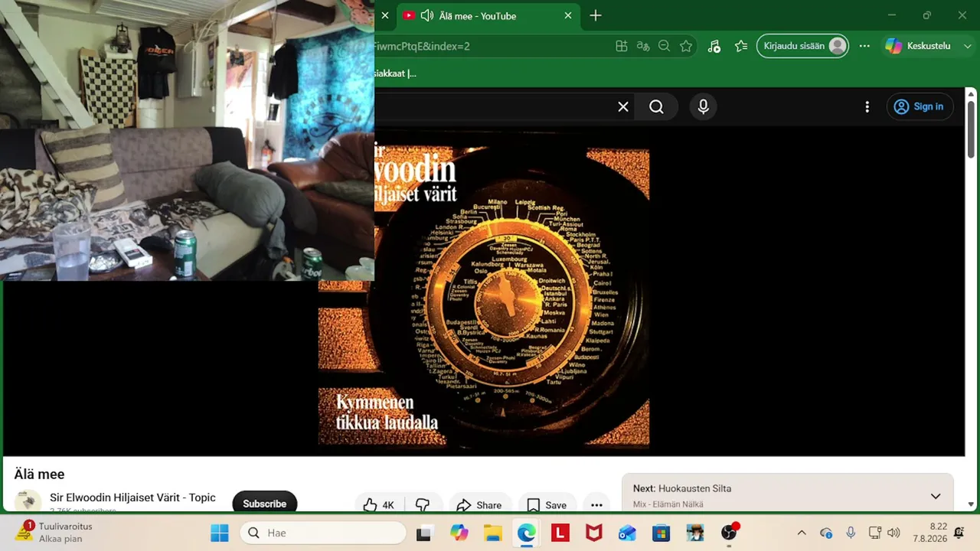This screenshot has height=551, width=980.
Task: Open the Windows Start menu
Action: click(219, 533)
